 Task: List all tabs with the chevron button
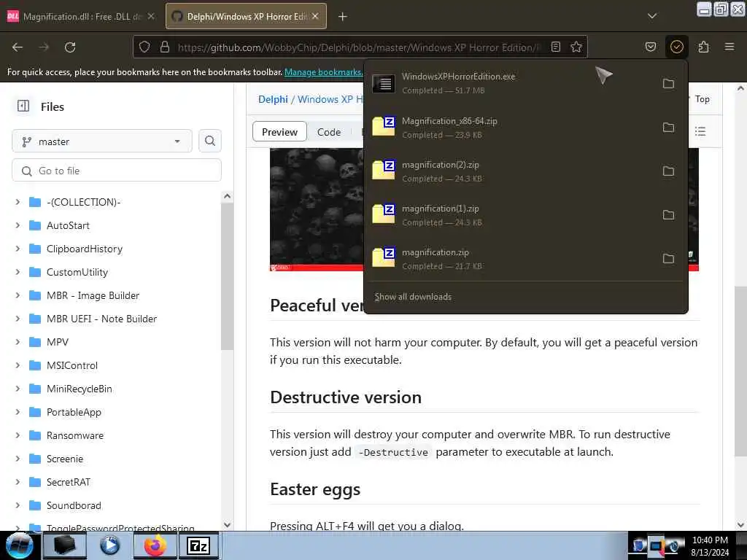[x=651, y=16]
